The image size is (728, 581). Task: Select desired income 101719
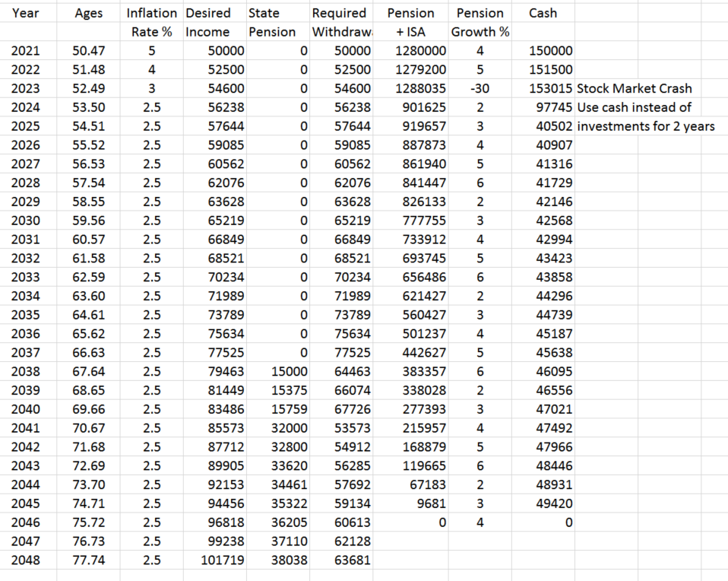[214, 560]
